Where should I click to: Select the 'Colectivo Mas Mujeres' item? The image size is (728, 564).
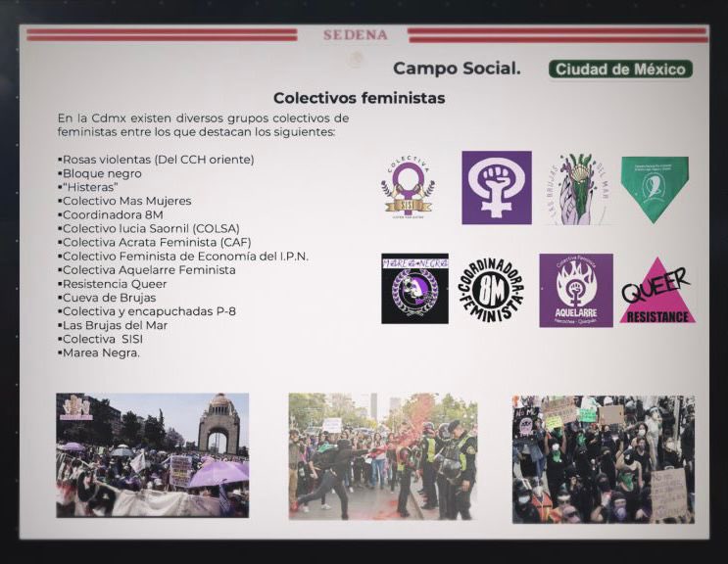click(124, 201)
